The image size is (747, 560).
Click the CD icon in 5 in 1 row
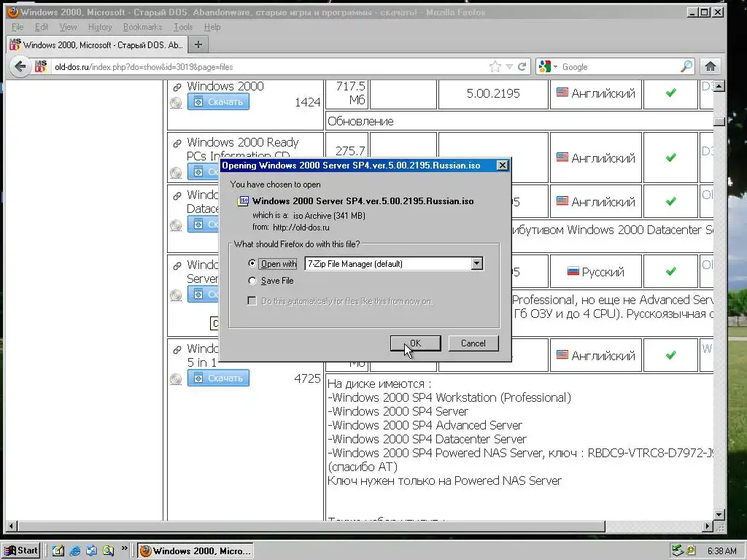tap(176, 379)
